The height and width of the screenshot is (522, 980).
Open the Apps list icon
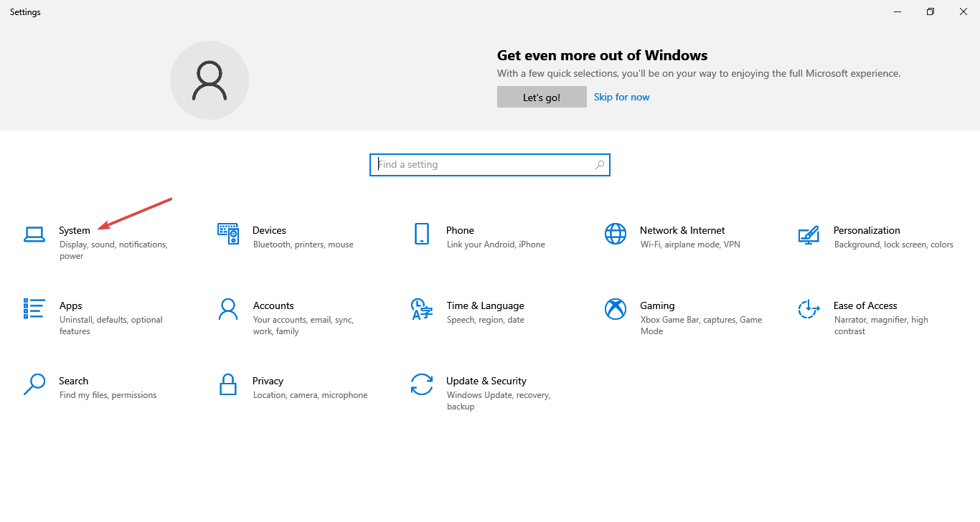coord(34,309)
